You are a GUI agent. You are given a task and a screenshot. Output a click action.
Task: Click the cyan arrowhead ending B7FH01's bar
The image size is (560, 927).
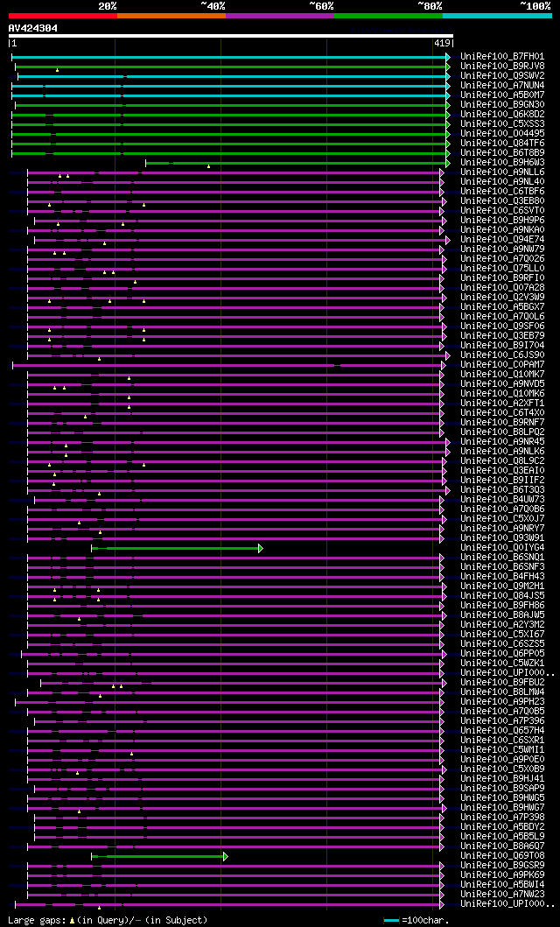pyautogui.click(x=448, y=57)
